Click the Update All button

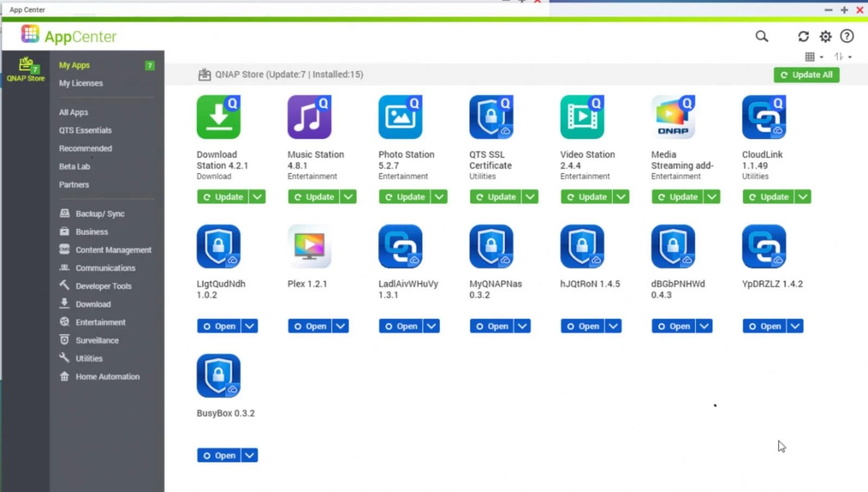[807, 75]
